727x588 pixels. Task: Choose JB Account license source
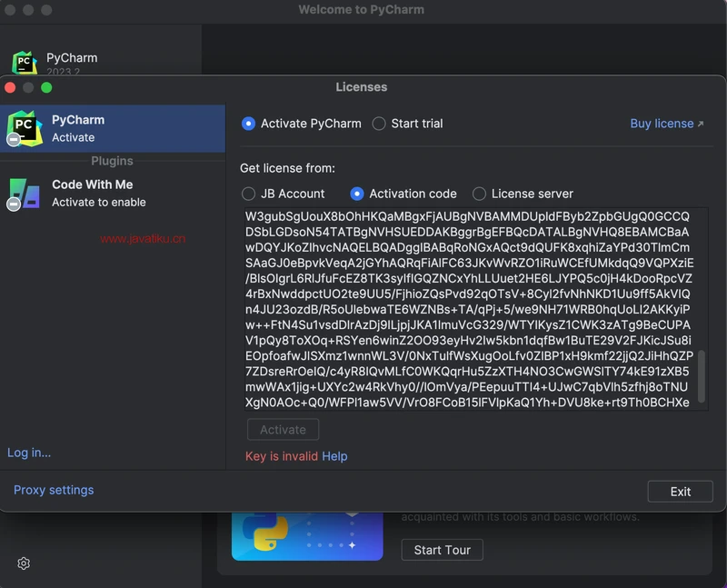coord(248,194)
